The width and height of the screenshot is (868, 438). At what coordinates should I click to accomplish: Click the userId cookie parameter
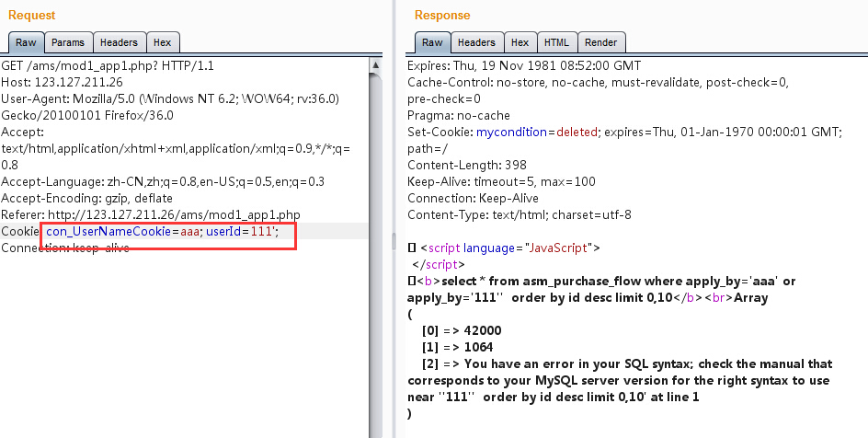(223, 232)
